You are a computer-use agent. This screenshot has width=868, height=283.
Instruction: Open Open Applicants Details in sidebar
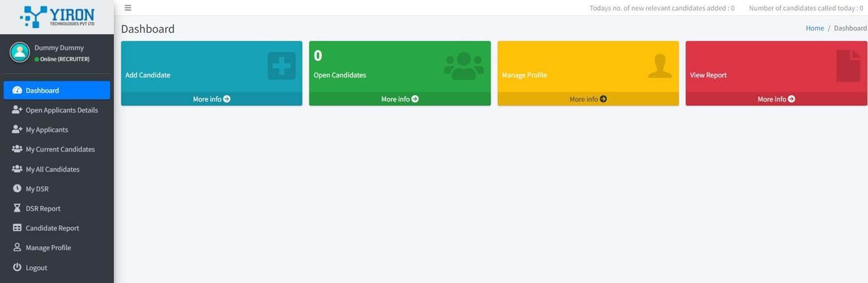pyautogui.click(x=62, y=110)
